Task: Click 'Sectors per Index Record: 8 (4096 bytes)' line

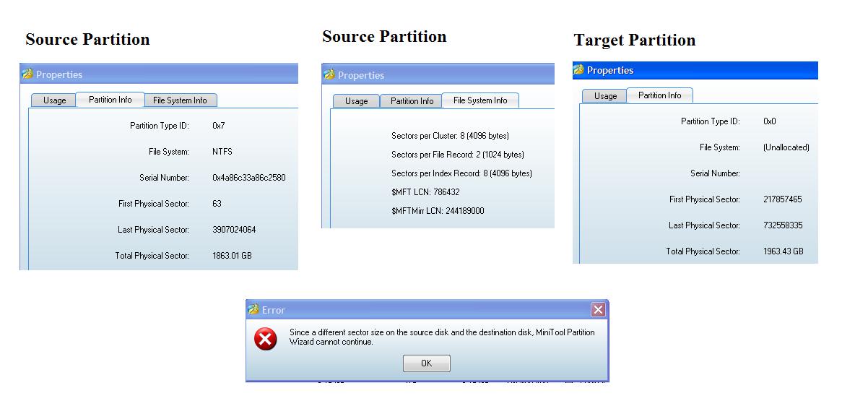Action: [x=461, y=173]
